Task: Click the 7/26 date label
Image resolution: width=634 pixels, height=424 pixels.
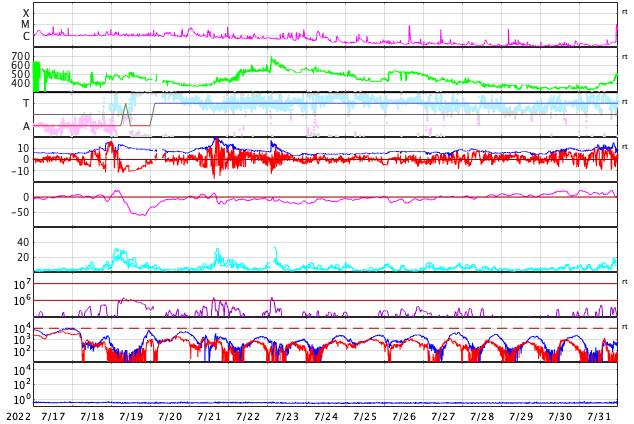Action: (404, 416)
